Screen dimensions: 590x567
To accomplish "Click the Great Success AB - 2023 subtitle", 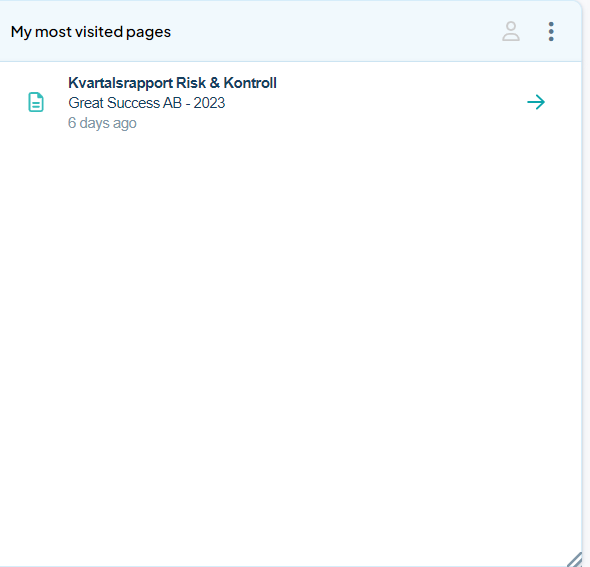I will pyautogui.click(x=146, y=103).
